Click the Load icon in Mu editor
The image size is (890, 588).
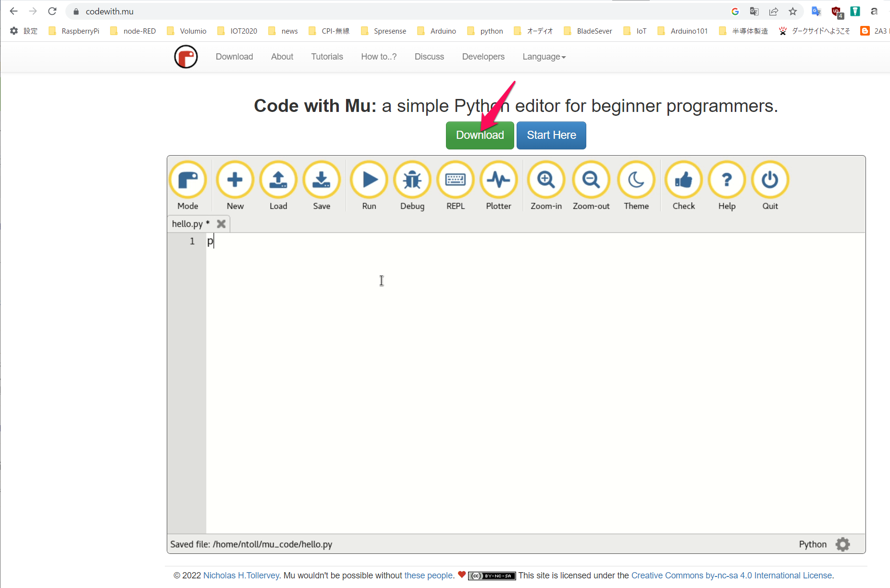(x=278, y=180)
